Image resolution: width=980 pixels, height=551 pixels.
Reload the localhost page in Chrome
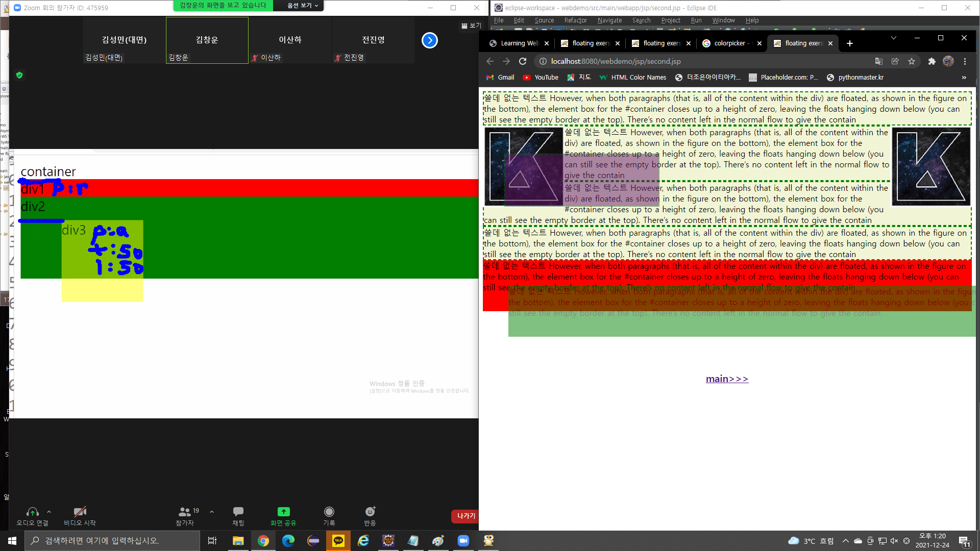pyautogui.click(x=523, y=61)
